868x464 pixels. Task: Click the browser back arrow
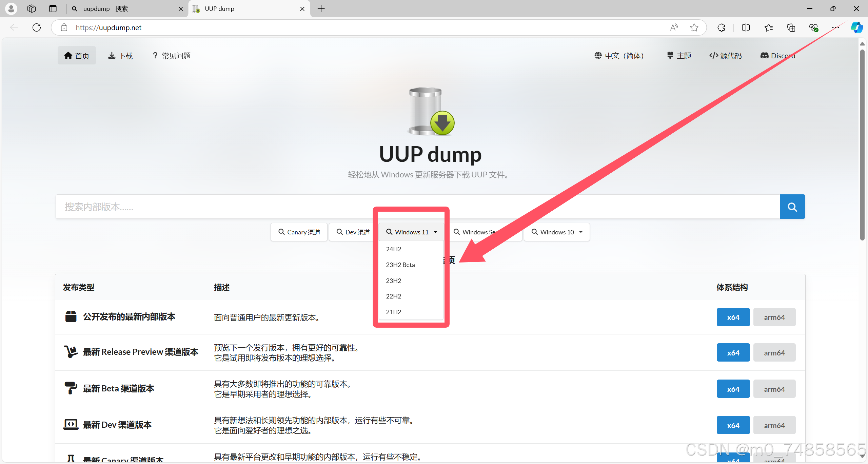click(x=14, y=27)
